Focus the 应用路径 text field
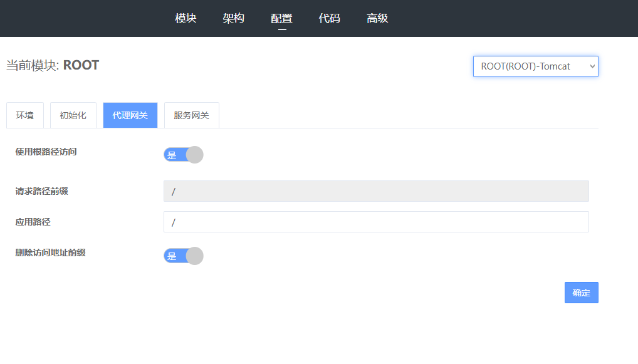 pyautogui.click(x=376, y=222)
